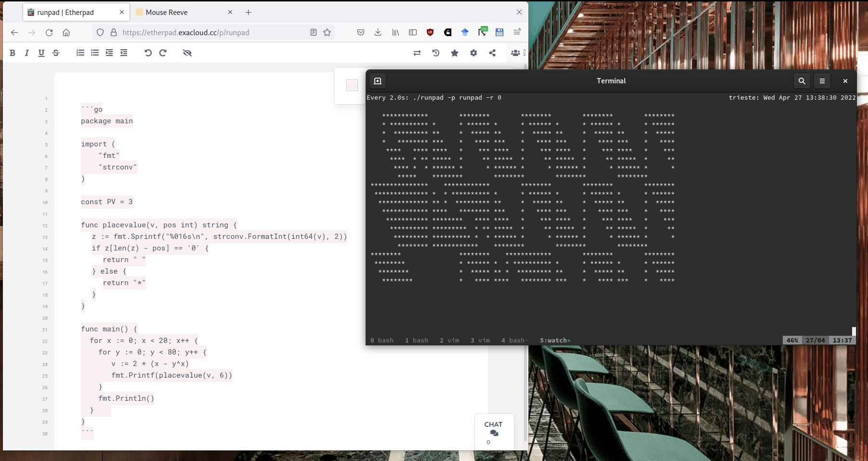Reload the Etherpad page

49,32
